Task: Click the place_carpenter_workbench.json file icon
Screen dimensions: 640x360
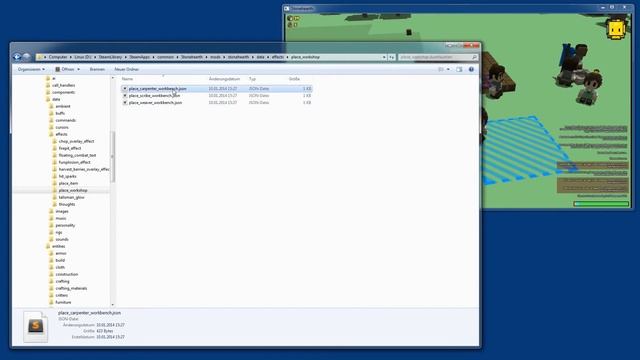Action: [125, 89]
